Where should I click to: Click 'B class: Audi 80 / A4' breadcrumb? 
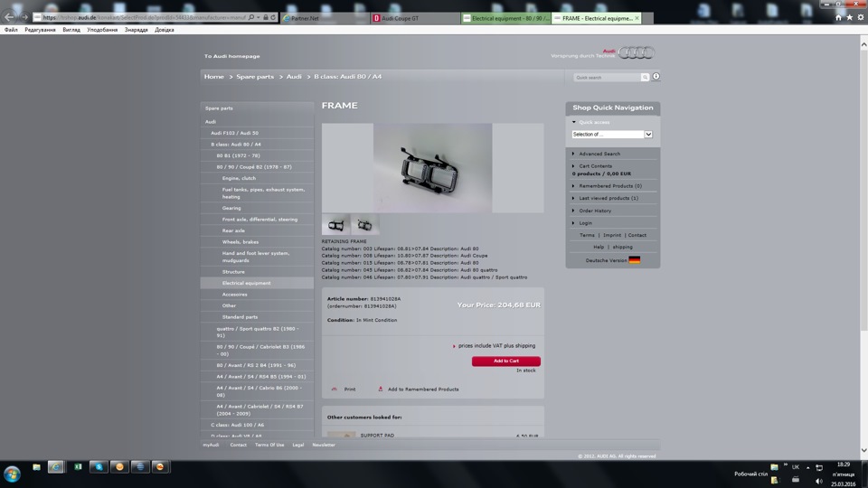[347, 76]
